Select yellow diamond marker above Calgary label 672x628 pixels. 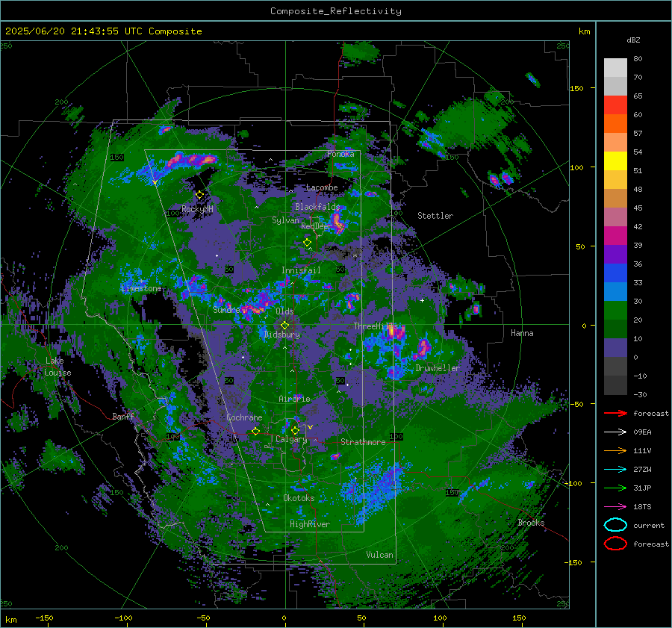coord(295,430)
